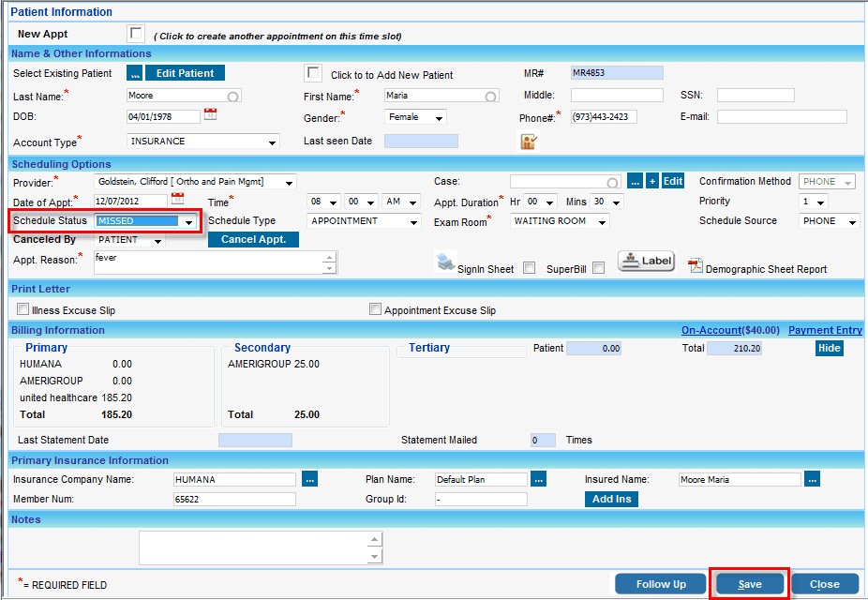Click the plus button next to Case

tap(652, 181)
